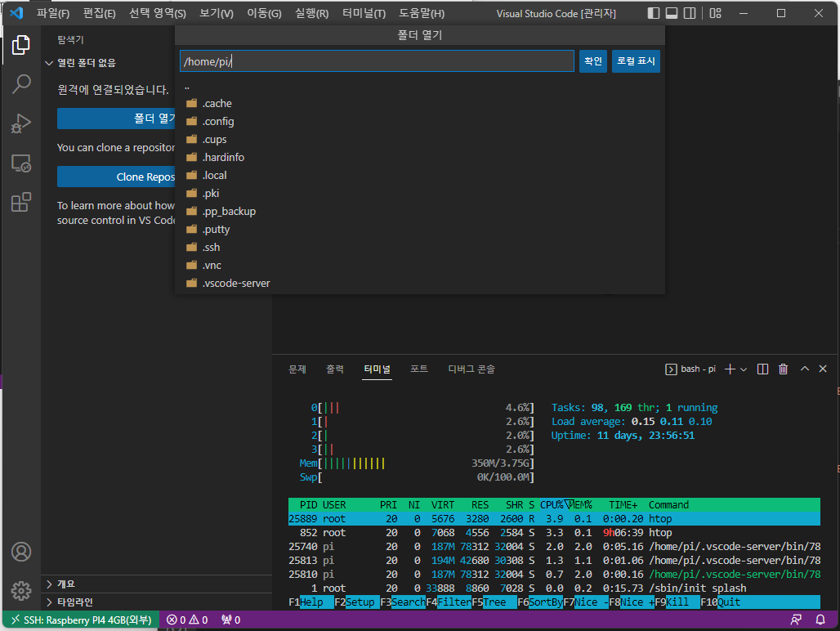The width and height of the screenshot is (840, 631).
Task: Select the bash - pi terminal entry
Action: (690, 369)
